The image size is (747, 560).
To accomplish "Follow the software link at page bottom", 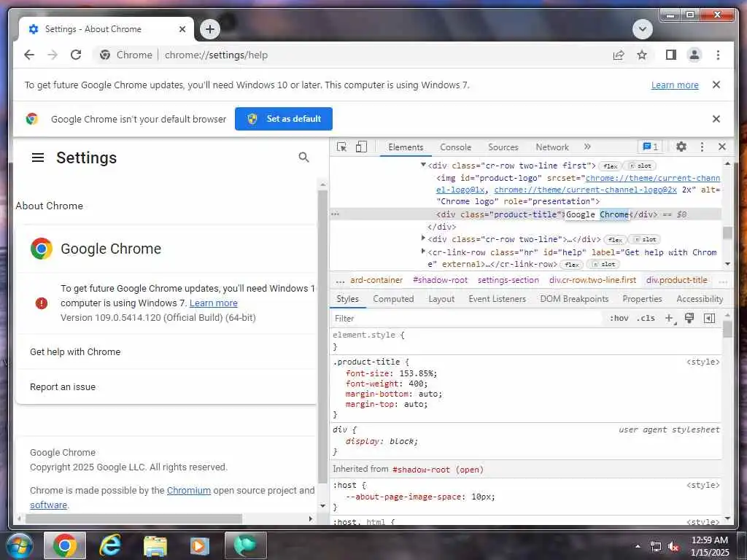I will point(48,505).
